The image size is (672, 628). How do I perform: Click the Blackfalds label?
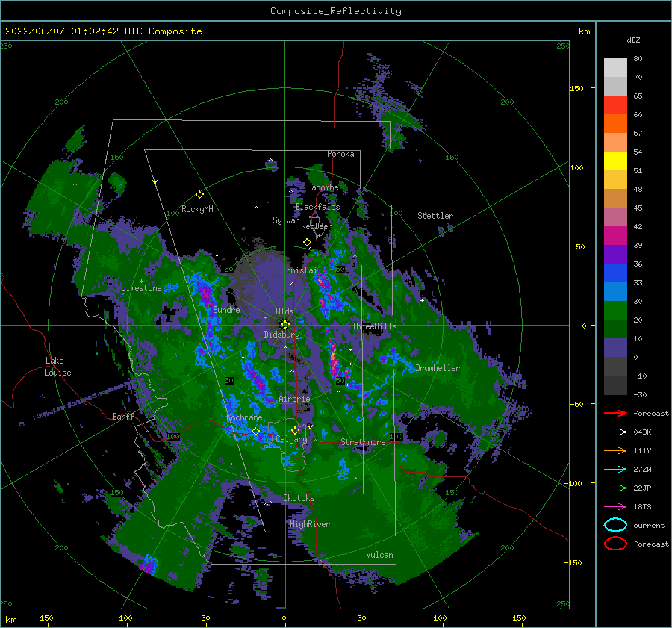[317, 207]
